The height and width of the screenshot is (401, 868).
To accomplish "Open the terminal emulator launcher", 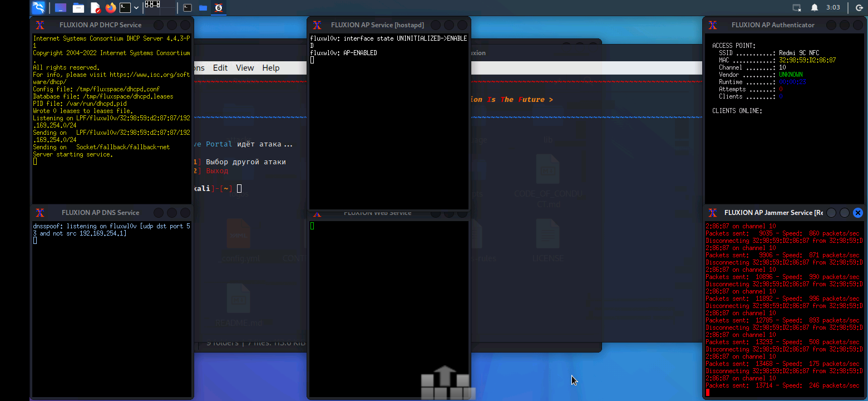I will pos(126,8).
